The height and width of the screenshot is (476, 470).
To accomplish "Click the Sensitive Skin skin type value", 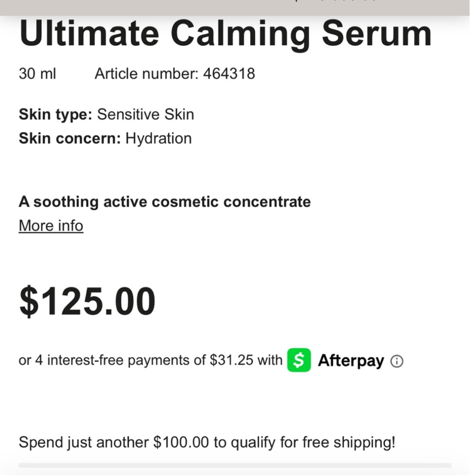I will [x=146, y=115].
